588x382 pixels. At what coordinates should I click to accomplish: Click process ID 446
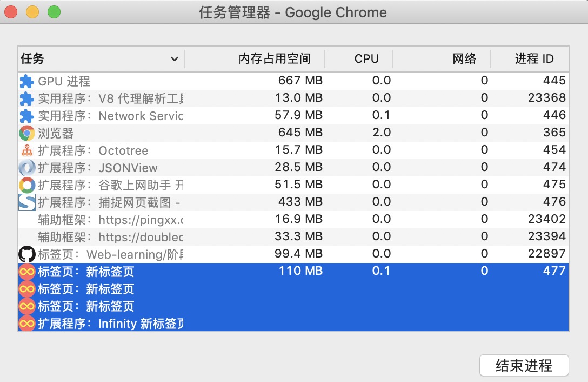tap(554, 115)
